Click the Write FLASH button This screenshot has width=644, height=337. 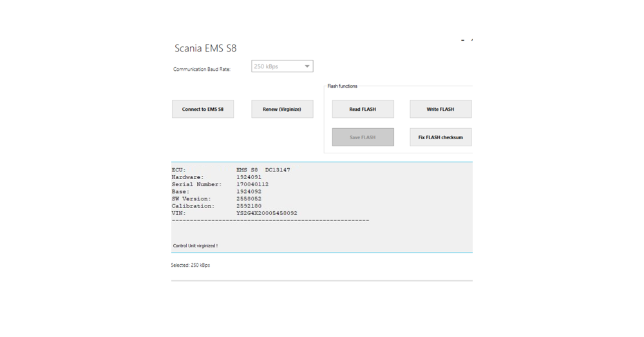click(440, 109)
